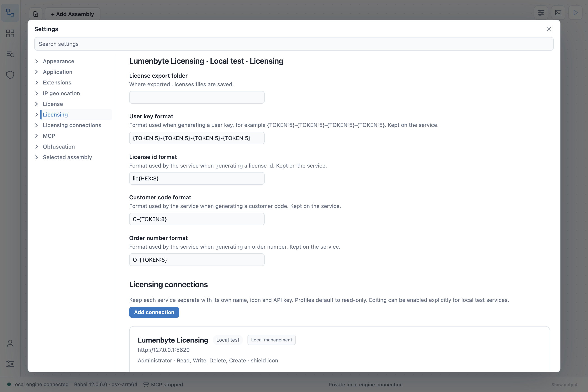This screenshot has height=392, width=588.
Task: Expand the Obfuscation chevron
Action: tap(37, 147)
